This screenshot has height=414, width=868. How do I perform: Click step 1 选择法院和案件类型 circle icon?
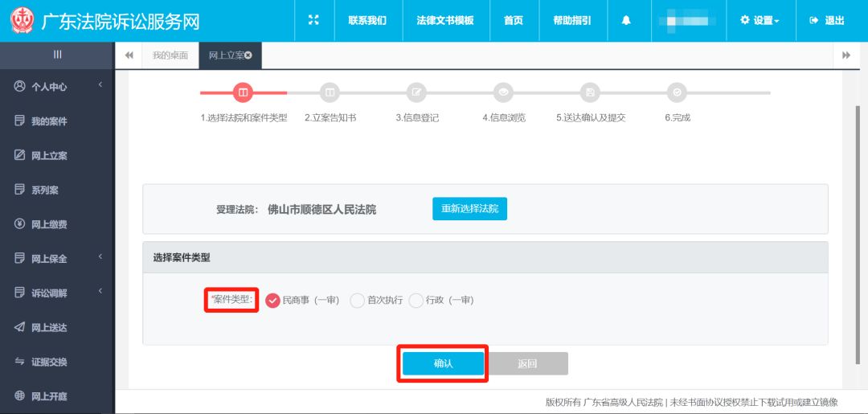click(x=243, y=92)
